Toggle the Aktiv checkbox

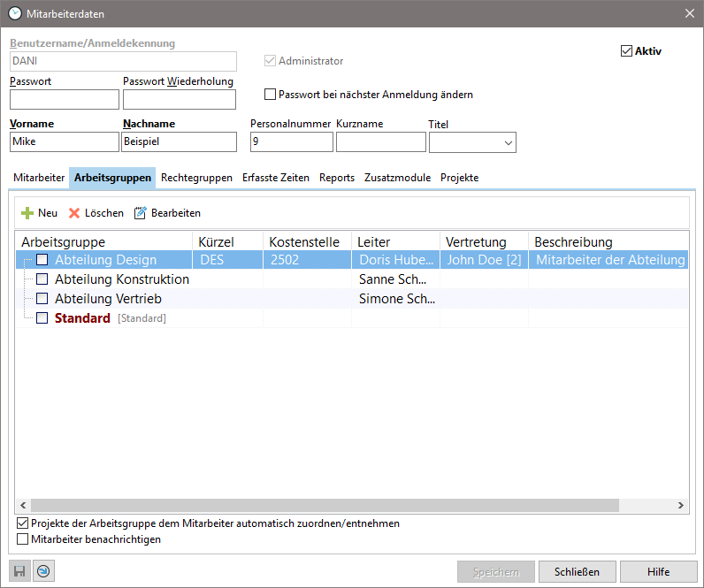click(x=627, y=51)
